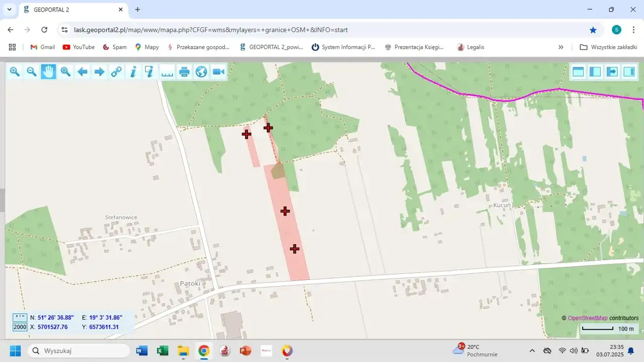Open the measure distance ruler tool

167,72
